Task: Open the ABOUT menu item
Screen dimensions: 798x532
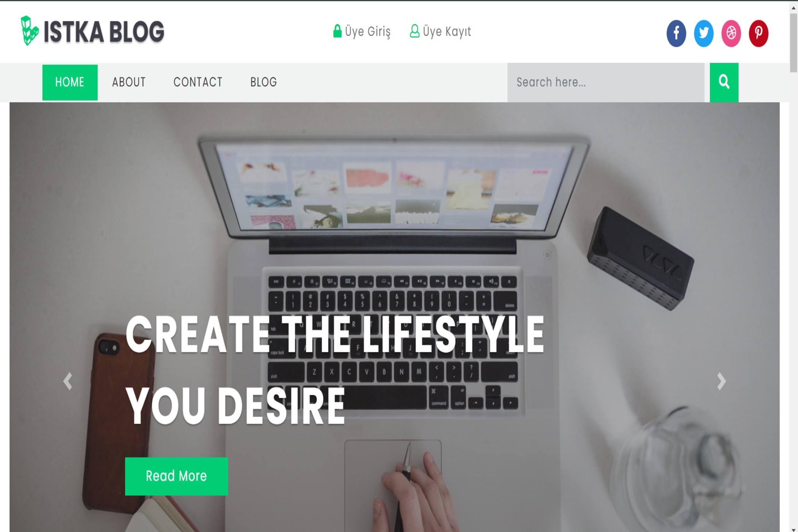Action: point(129,82)
